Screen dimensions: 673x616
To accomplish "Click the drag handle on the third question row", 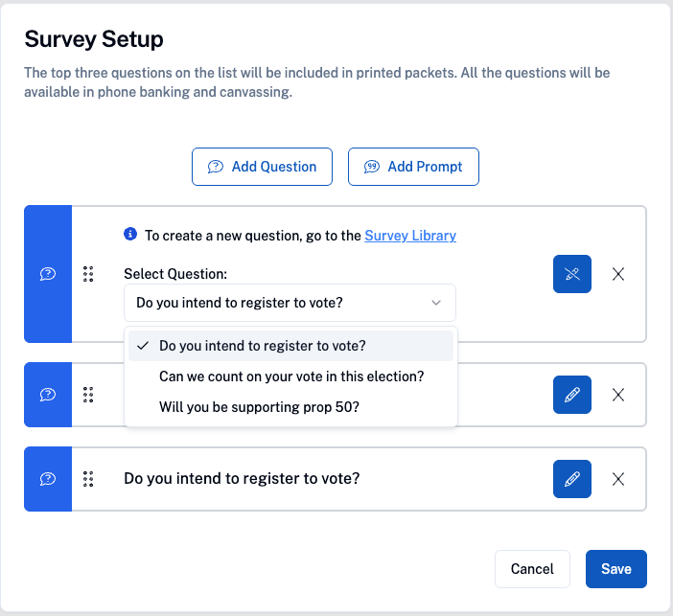I will click(88, 479).
